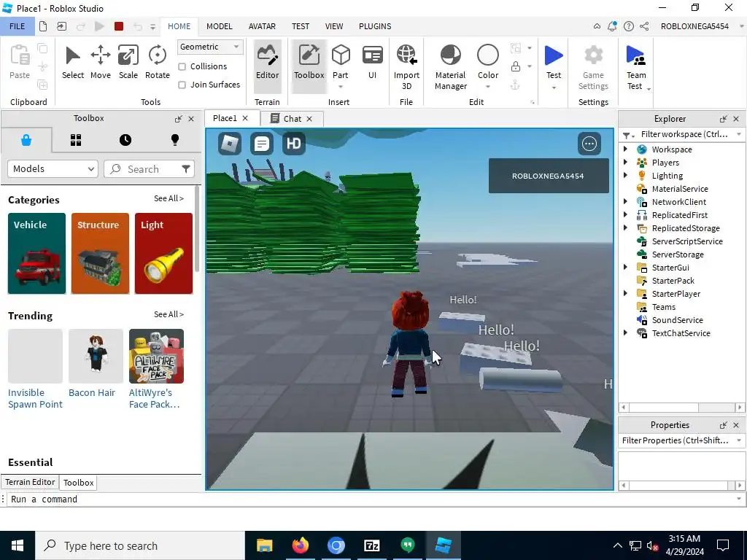Open Game Settings
The width and height of the screenshot is (747, 560).
[x=593, y=66]
